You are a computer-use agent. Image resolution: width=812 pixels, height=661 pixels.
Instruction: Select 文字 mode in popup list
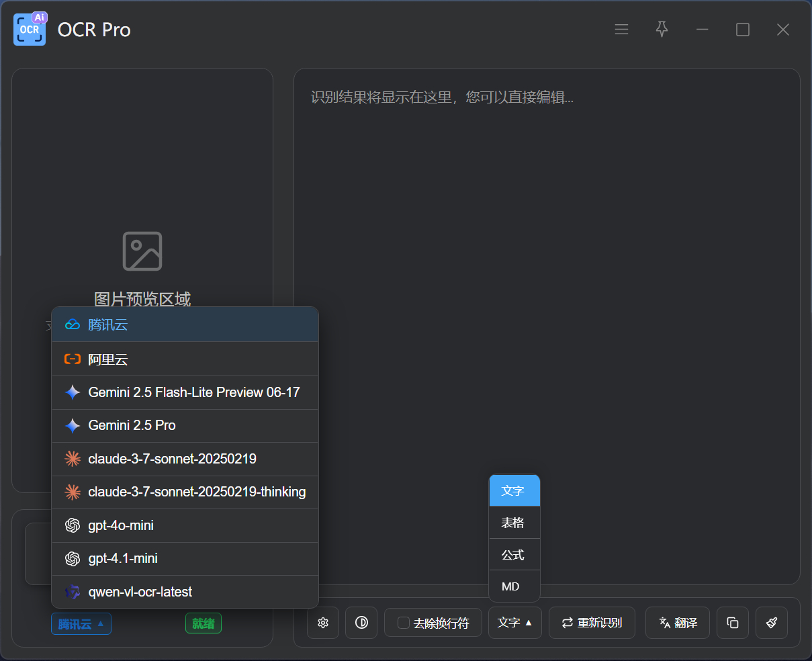point(514,490)
